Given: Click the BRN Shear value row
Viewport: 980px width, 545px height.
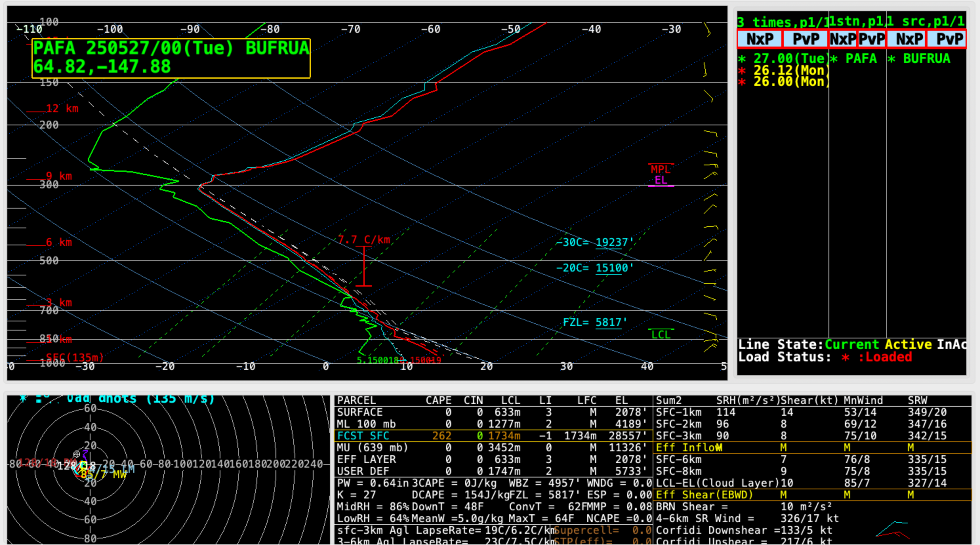Looking at the screenshot, I should (744, 507).
